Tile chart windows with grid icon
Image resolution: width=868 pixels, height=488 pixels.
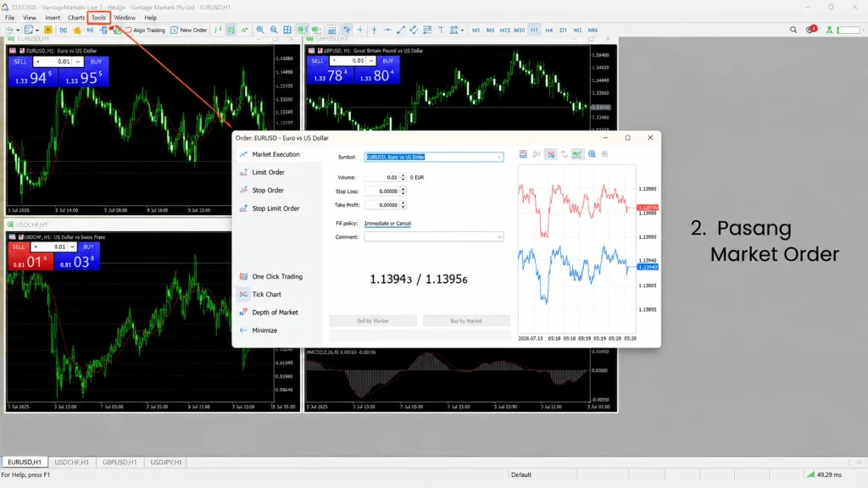[x=287, y=30]
